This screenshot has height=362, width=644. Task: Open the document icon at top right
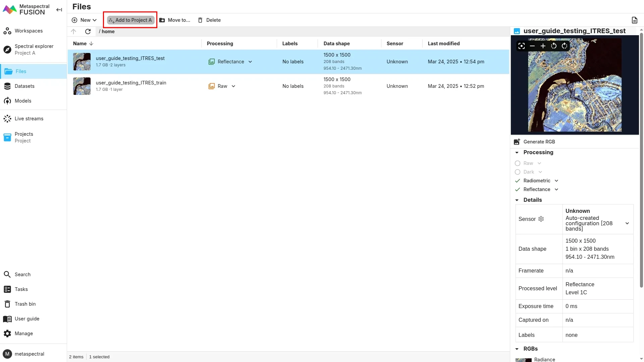tap(634, 20)
